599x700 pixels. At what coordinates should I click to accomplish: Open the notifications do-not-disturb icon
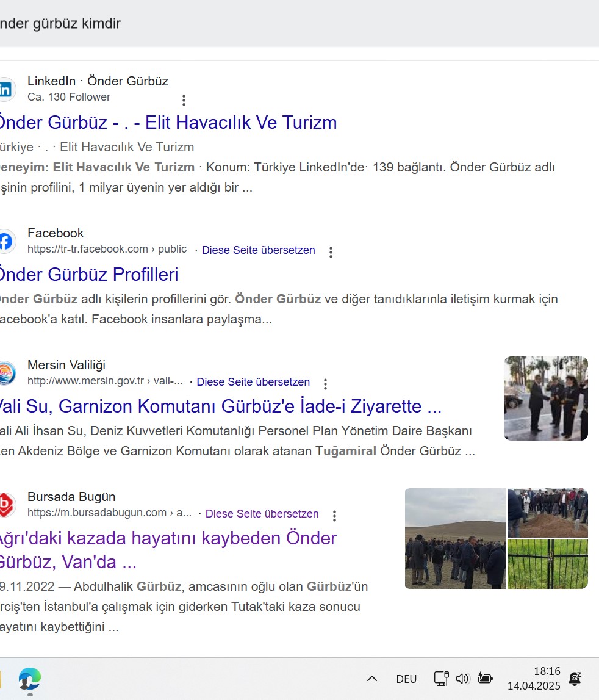pyautogui.click(x=575, y=679)
